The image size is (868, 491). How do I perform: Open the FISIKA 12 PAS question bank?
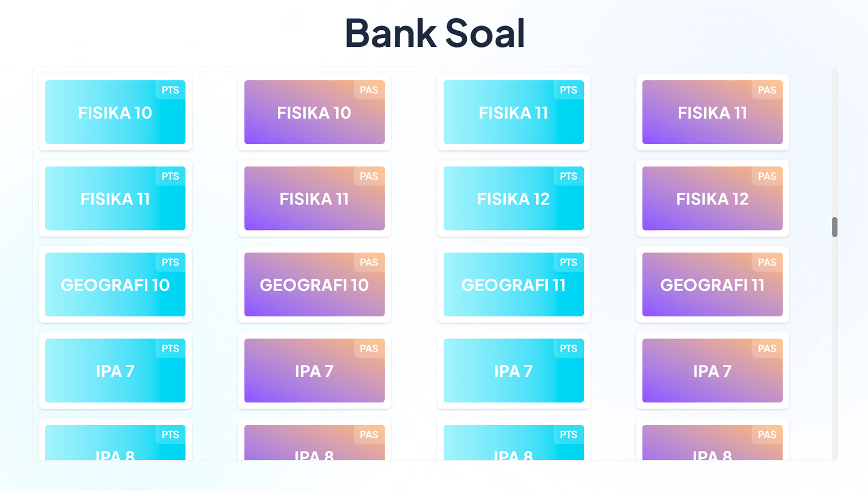pyautogui.click(x=712, y=198)
